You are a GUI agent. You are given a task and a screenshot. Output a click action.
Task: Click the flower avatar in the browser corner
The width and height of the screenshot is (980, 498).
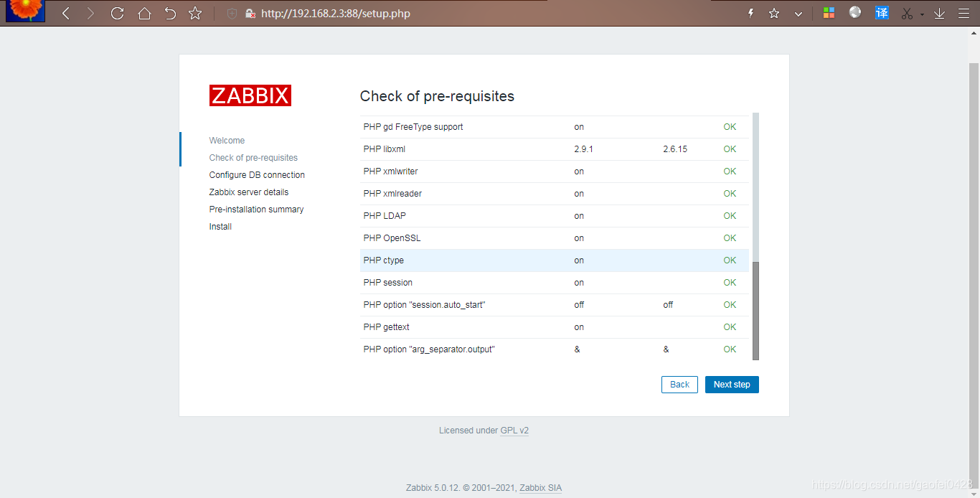pyautogui.click(x=26, y=10)
